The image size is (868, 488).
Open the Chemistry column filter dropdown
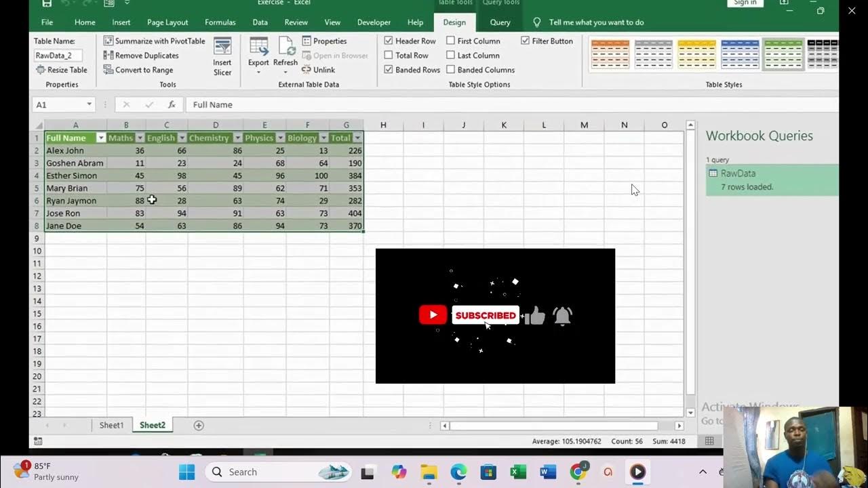(237, 138)
